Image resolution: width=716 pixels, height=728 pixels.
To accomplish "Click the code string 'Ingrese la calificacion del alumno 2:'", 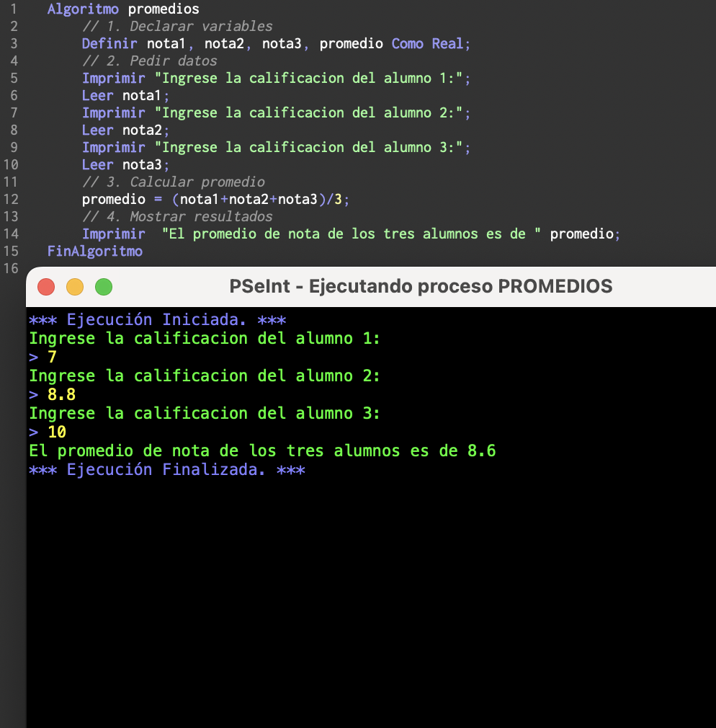I will (308, 113).
